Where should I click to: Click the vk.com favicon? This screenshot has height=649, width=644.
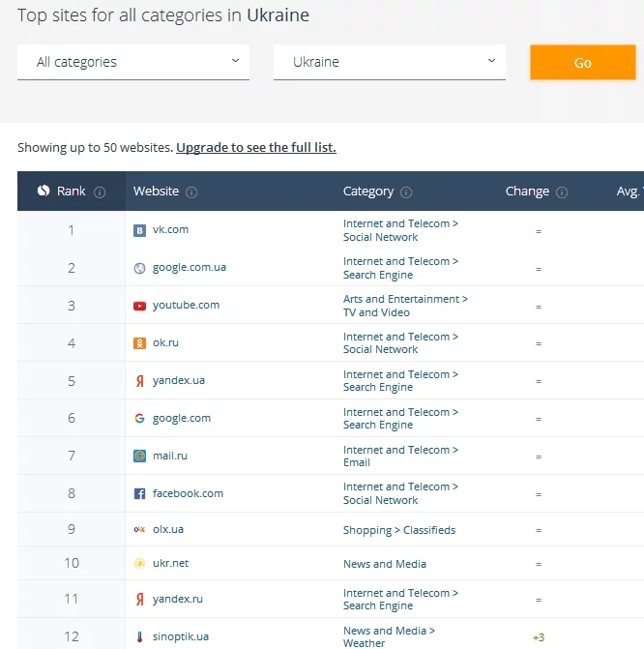tap(140, 230)
